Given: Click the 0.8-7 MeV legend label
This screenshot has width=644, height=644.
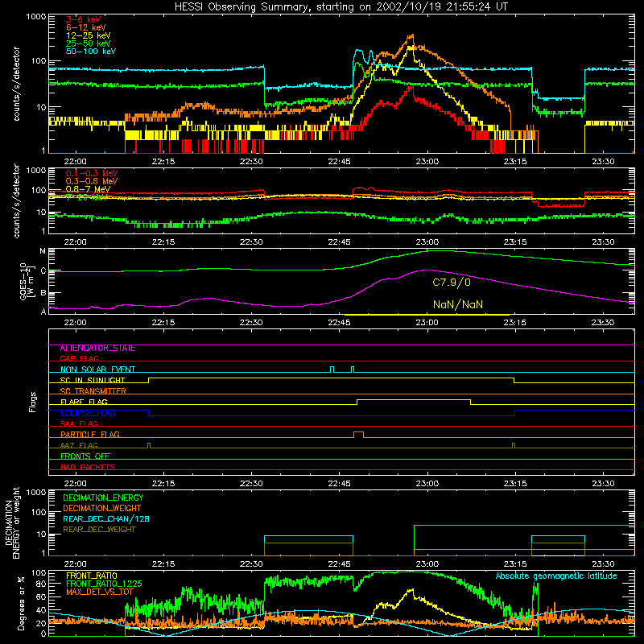Looking at the screenshot, I should tap(88, 189).
